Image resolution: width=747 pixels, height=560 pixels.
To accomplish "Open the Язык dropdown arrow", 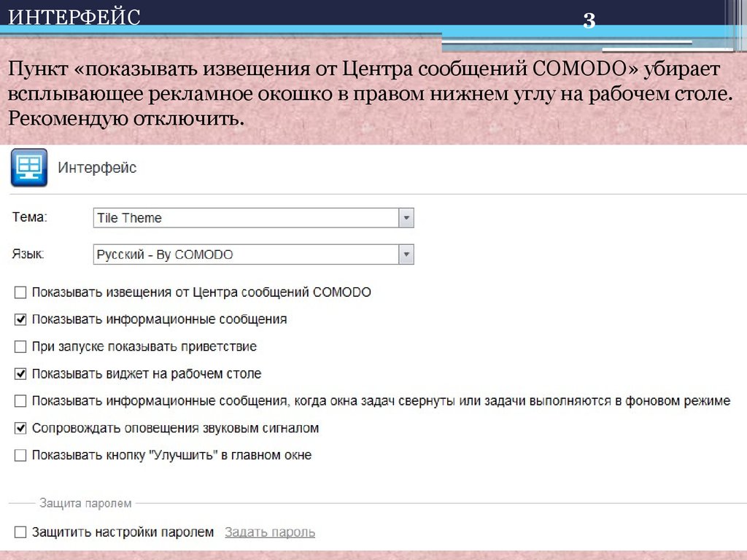I will pos(406,254).
